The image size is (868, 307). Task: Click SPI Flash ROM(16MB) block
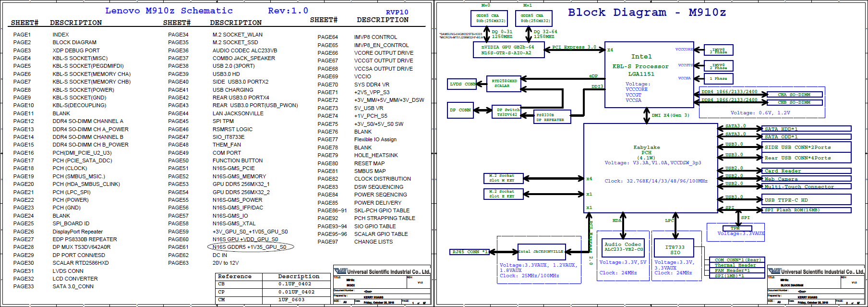pyautogui.click(x=807, y=210)
